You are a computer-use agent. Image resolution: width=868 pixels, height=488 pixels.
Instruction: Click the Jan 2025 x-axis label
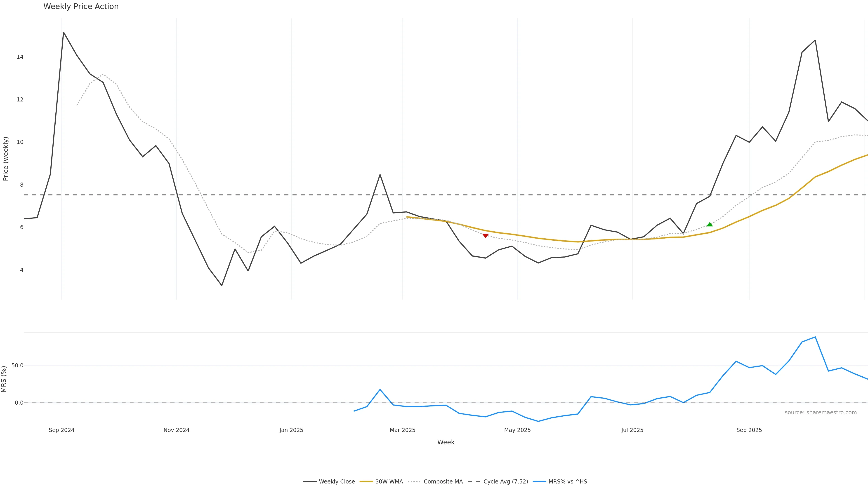(291, 430)
